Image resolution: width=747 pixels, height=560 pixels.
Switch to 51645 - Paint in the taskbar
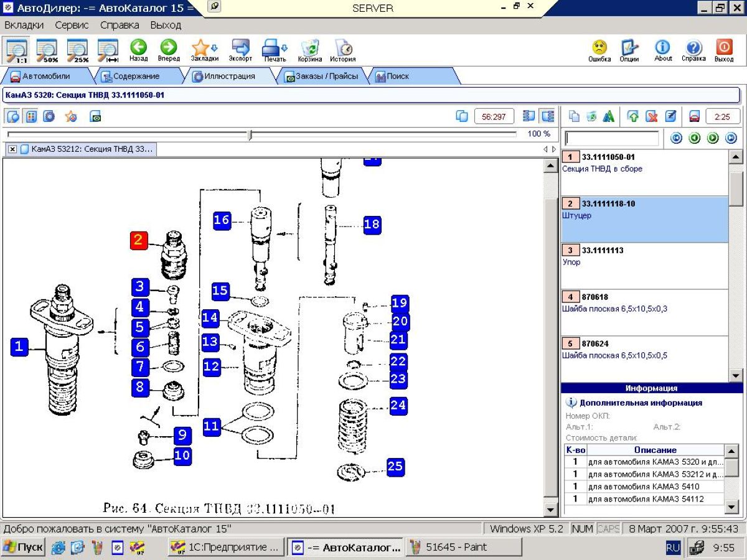coord(463,548)
